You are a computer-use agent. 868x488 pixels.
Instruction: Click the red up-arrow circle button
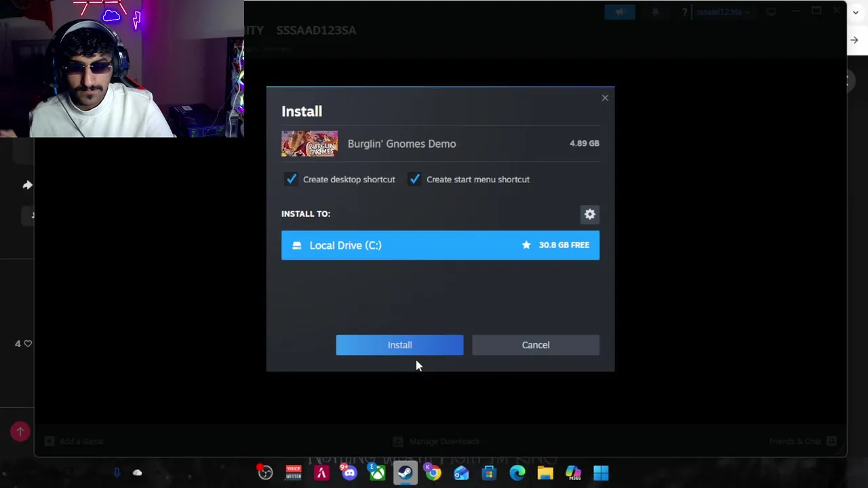[20, 432]
